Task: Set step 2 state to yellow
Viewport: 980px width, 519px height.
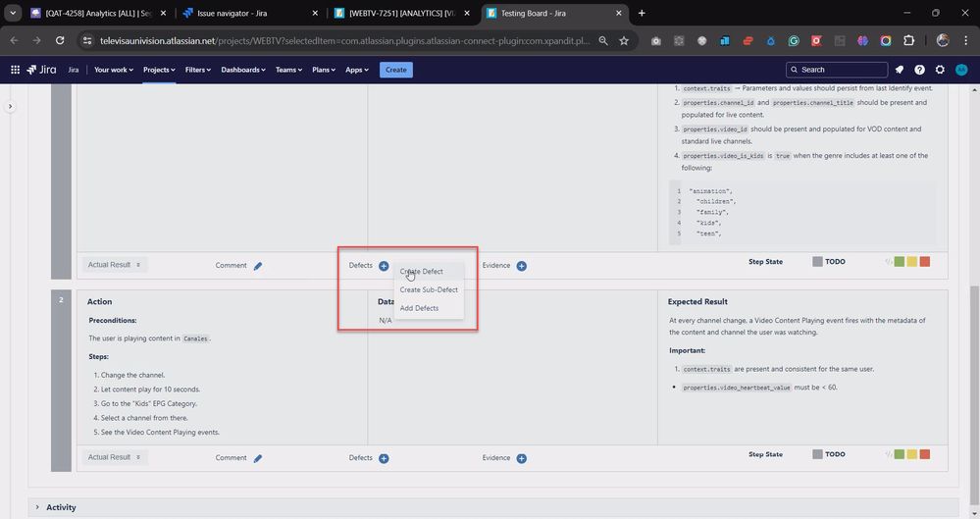Action: [912, 454]
